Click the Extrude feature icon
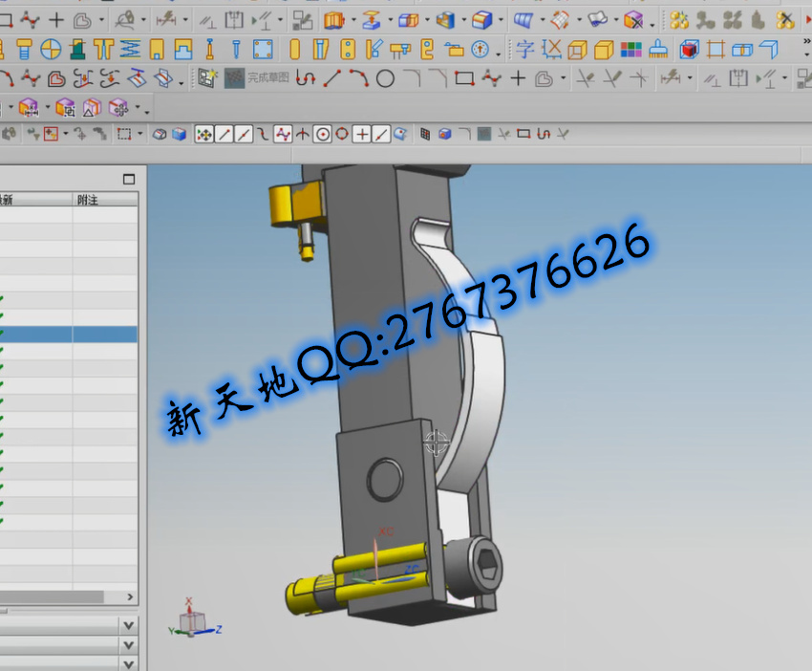The image size is (812, 671). [332, 19]
